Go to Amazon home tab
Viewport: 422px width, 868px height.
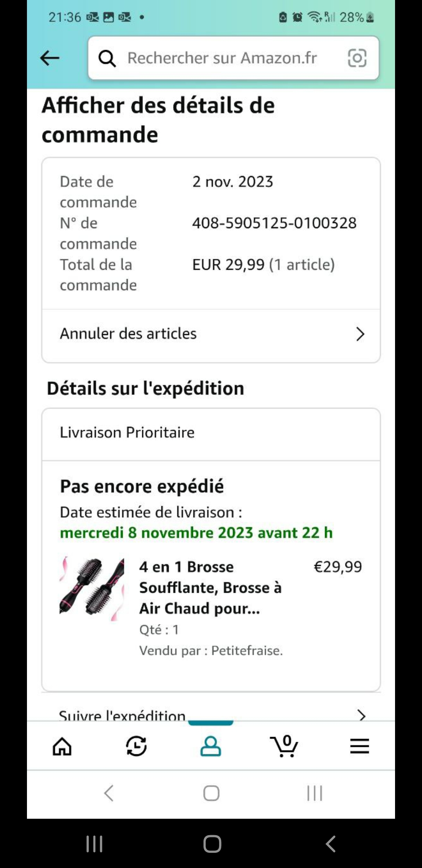click(62, 746)
